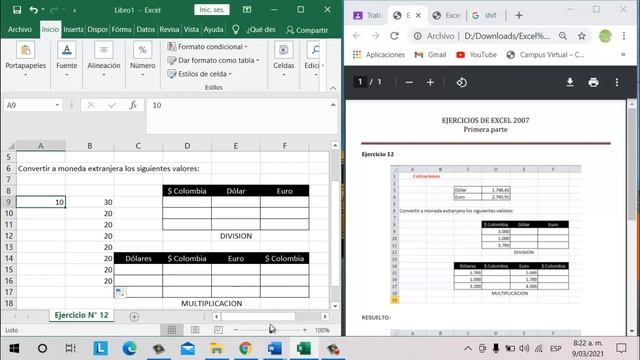Click the zoom out minus in Excel status bar

(x=236, y=330)
